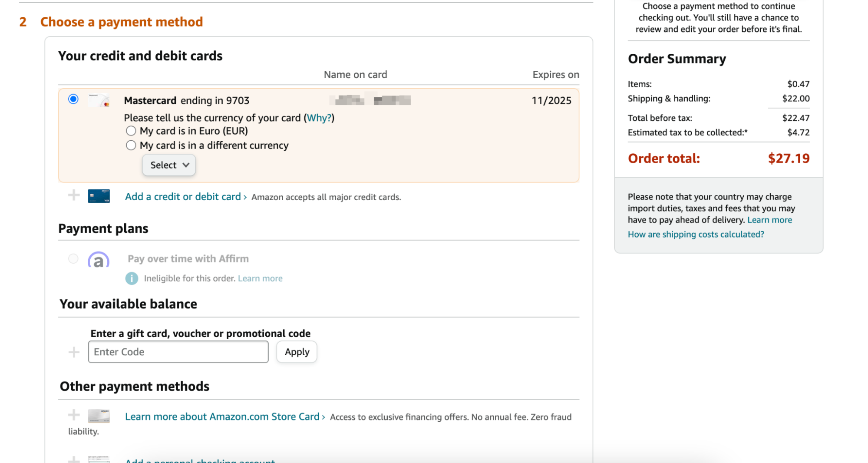Focus the Enter Code gift card field

[x=178, y=352]
